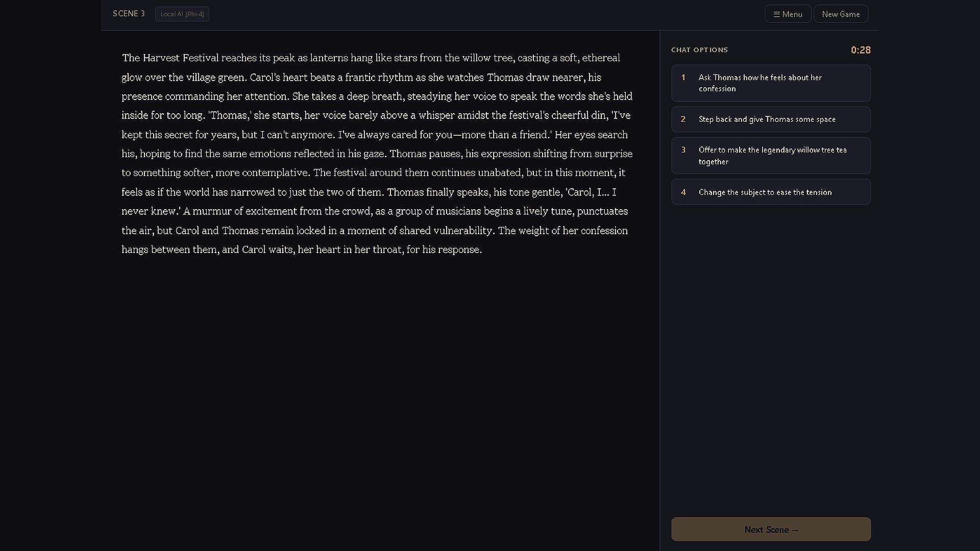Click the arrow on the Next Scene button
This screenshot has height=551, width=980.
795,530
